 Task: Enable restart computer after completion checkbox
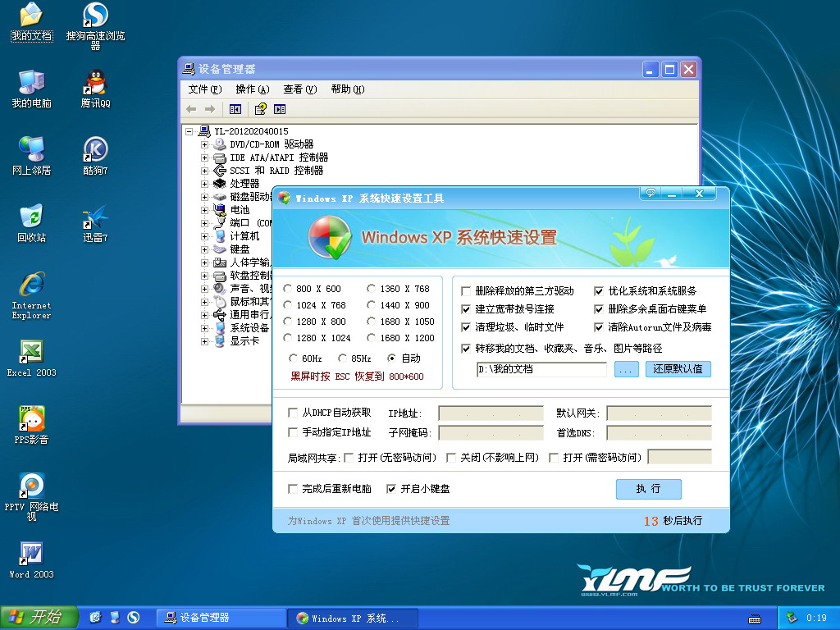tap(293, 489)
